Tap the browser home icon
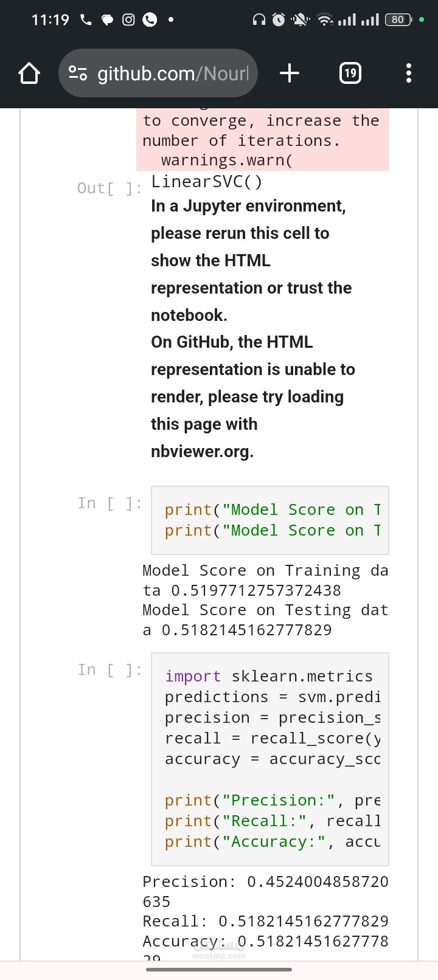The image size is (438, 980). (29, 74)
